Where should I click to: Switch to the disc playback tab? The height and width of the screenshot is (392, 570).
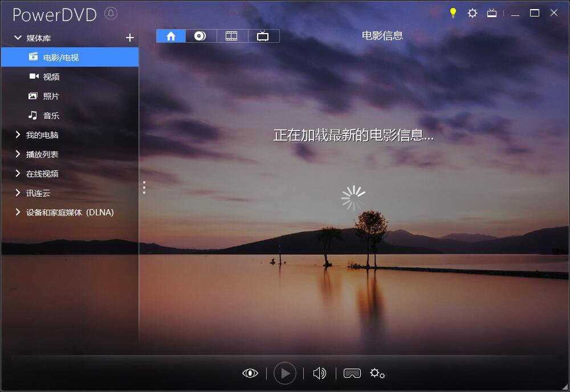pyautogui.click(x=201, y=35)
